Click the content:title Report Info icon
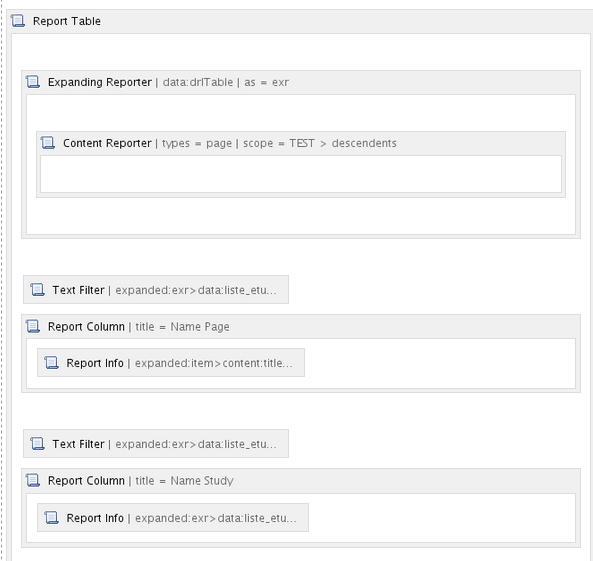Screen dimensions: 593x561 coord(51,362)
